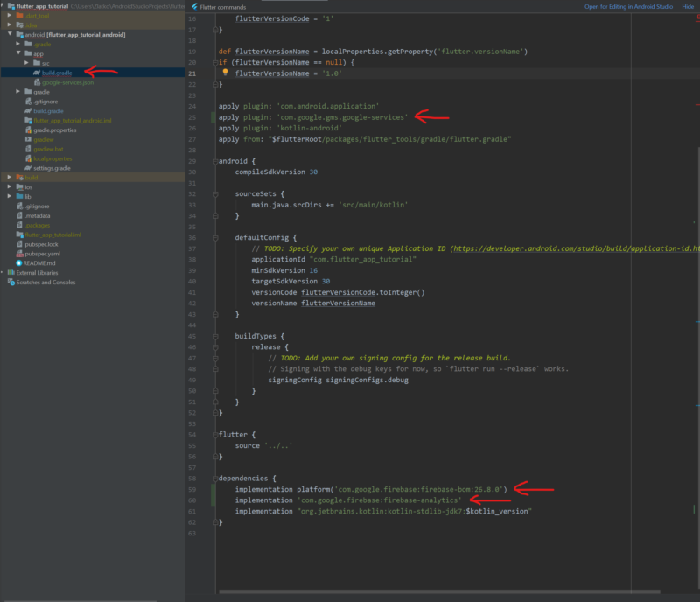This screenshot has width=700, height=602.
Task: Click Open for Editing in Android Studio link
Action: (628, 7)
